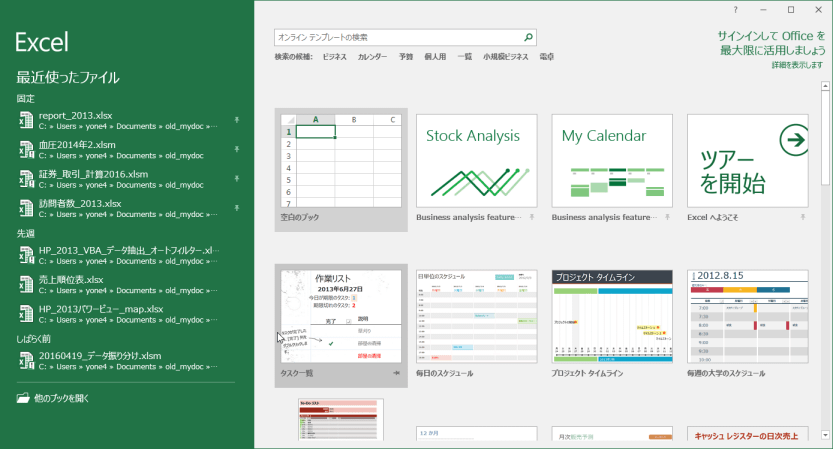Toggle the pin for 血圧2014年2.xlsm

click(236, 146)
